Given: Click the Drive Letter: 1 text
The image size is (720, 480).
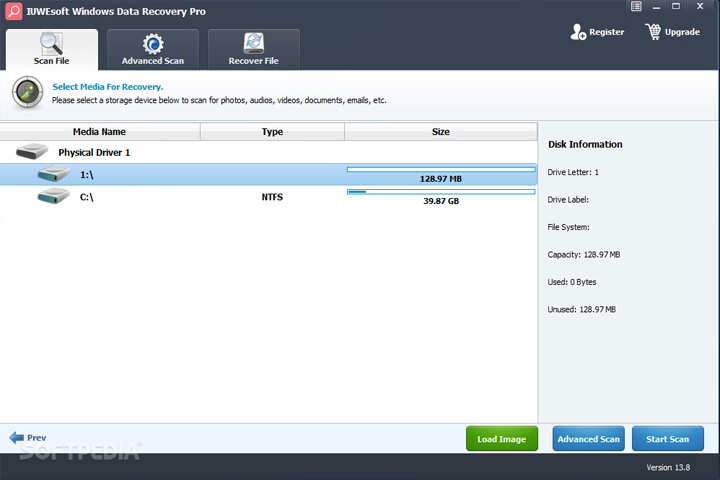Looking at the screenshot, I should pyautogui.click(x=573, y=172).
